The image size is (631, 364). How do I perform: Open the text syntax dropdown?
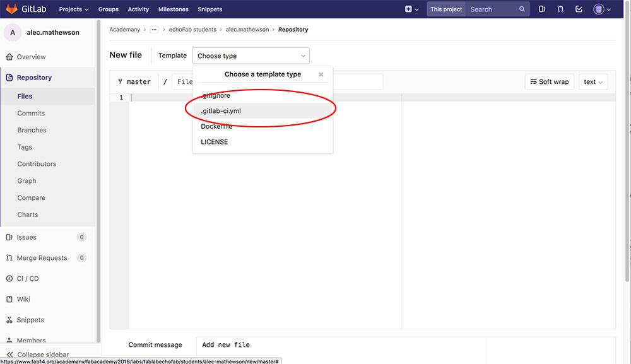pyautogui.click(x=593, y=81)
